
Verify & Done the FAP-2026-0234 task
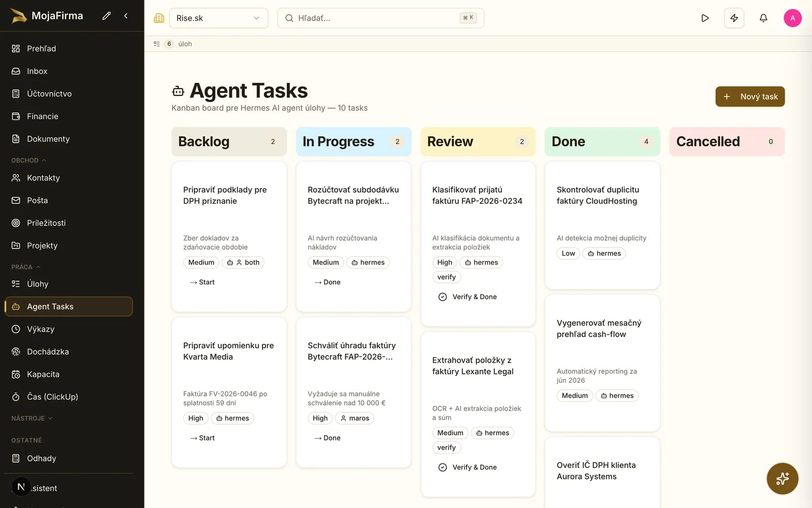click(467, 297)
